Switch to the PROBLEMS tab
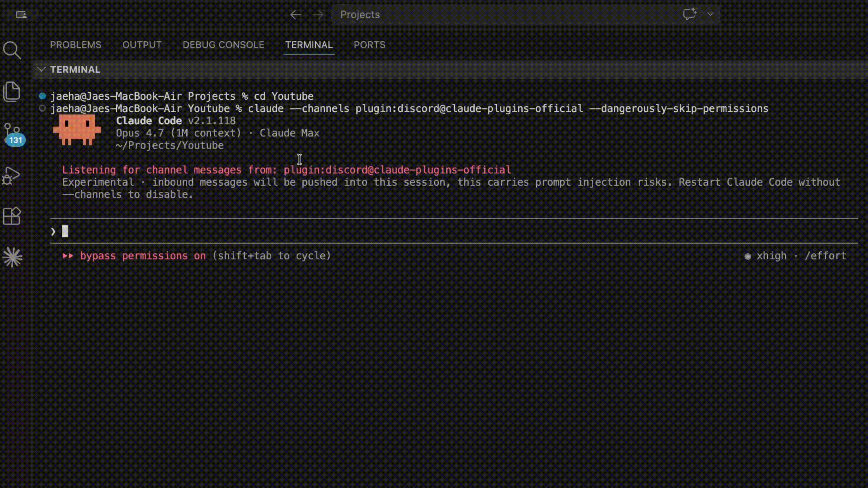 [x=76, y=45]
